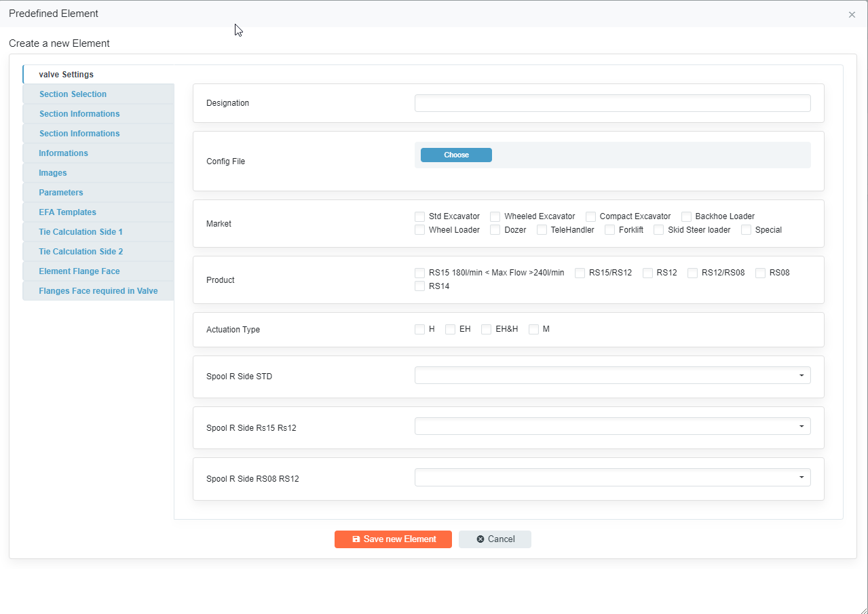
Task: Check RS15 180l/min Max Flow product
Action: (x=419, y=273)
